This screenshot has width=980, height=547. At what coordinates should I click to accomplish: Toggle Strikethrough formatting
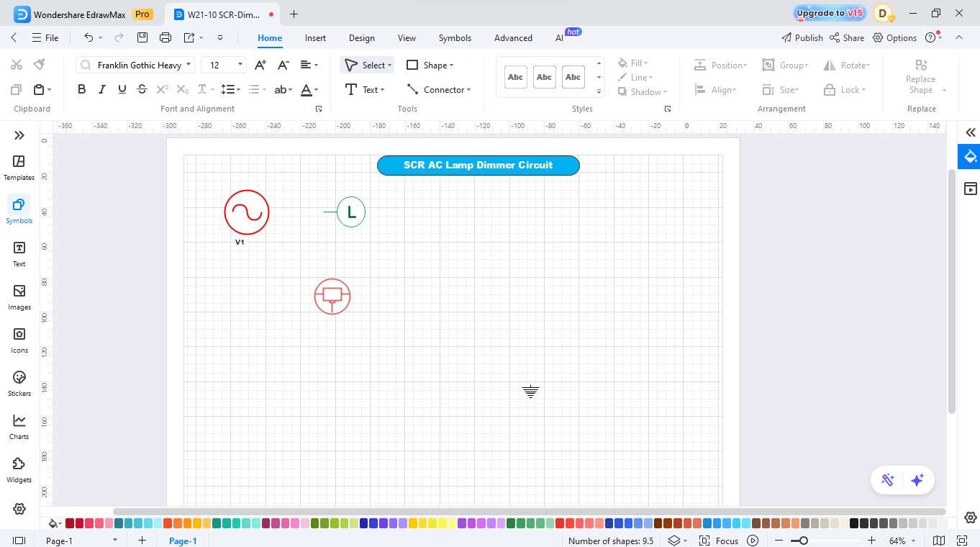pos(142,89)
